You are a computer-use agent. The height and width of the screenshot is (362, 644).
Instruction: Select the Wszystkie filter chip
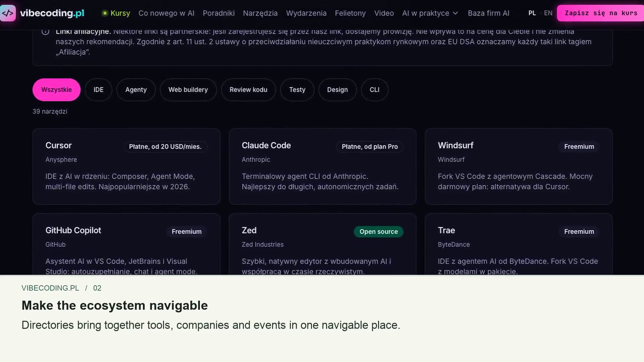(56, 90)
